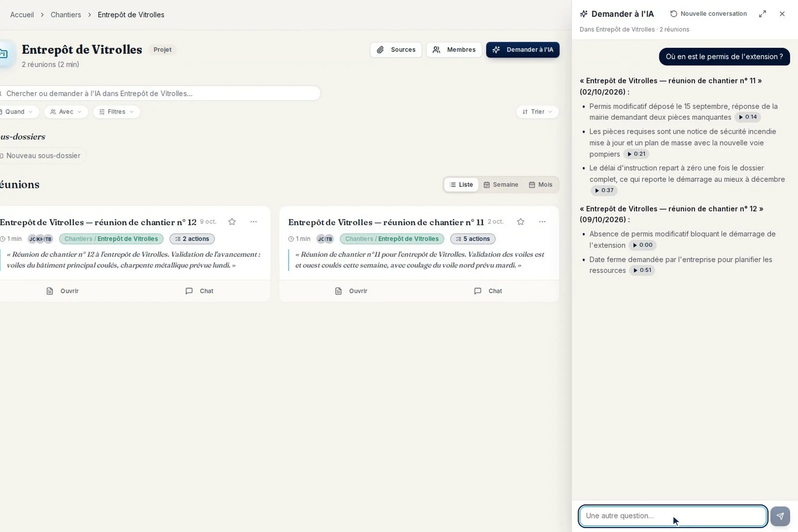Click Ouvrir on réunion n° 12 card
This screenshot has height=532, width=798.
[62, 291]
